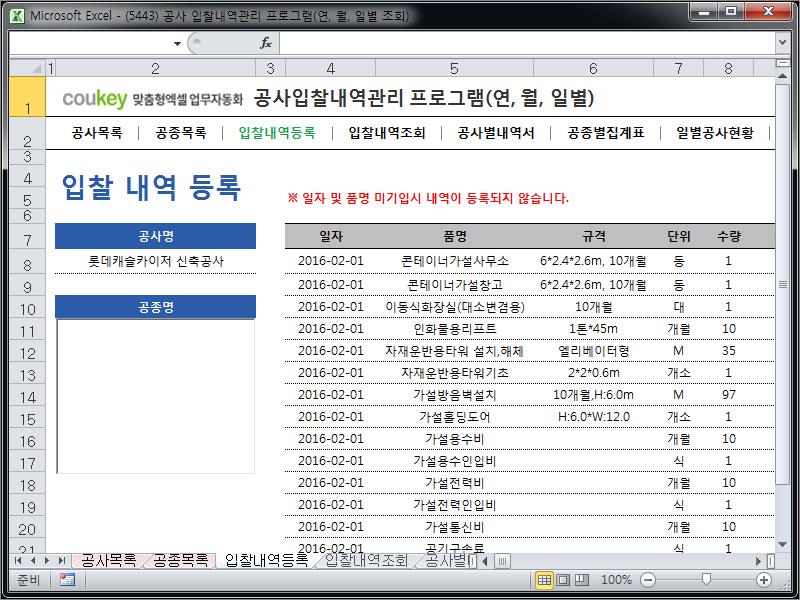The width and height of the screenshot is (800, 600).
Task: Click the 공사명 blue header
Action: (156, 236)
